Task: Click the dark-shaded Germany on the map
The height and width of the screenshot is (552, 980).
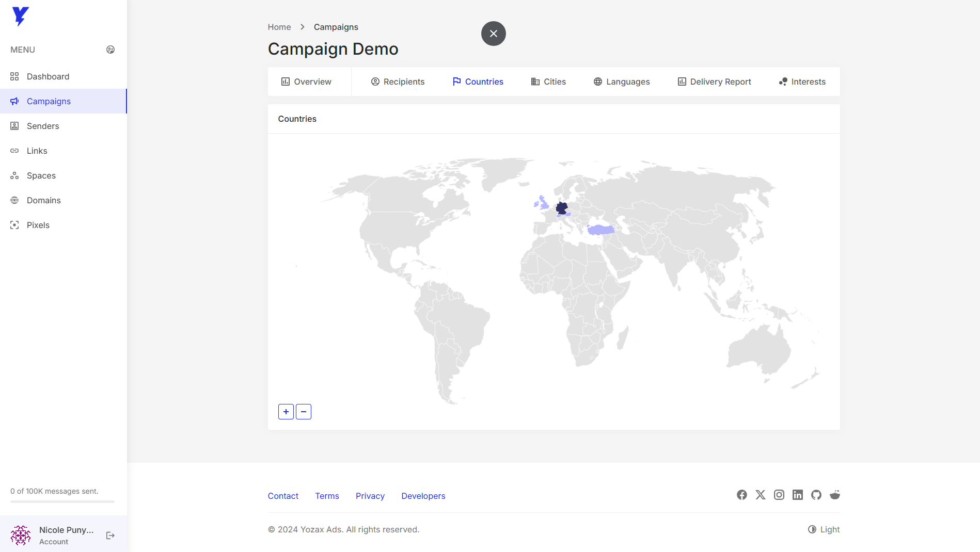Action: [562, 208]
